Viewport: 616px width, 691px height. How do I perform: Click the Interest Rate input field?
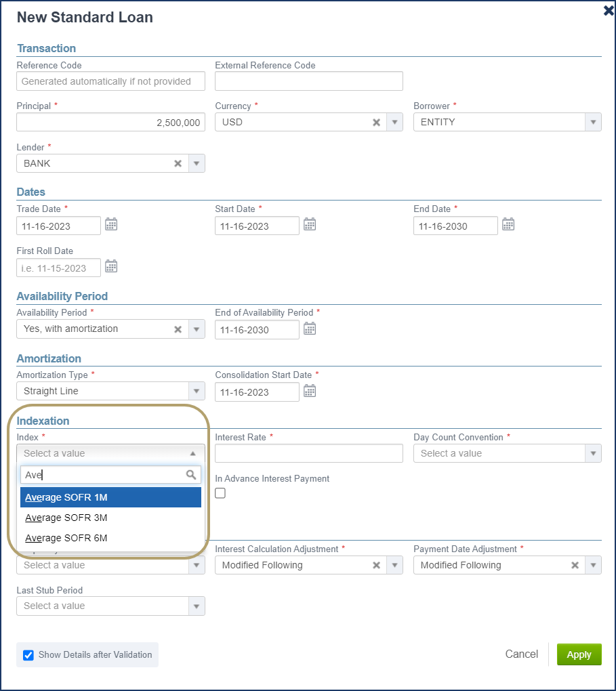pos(308,453)
